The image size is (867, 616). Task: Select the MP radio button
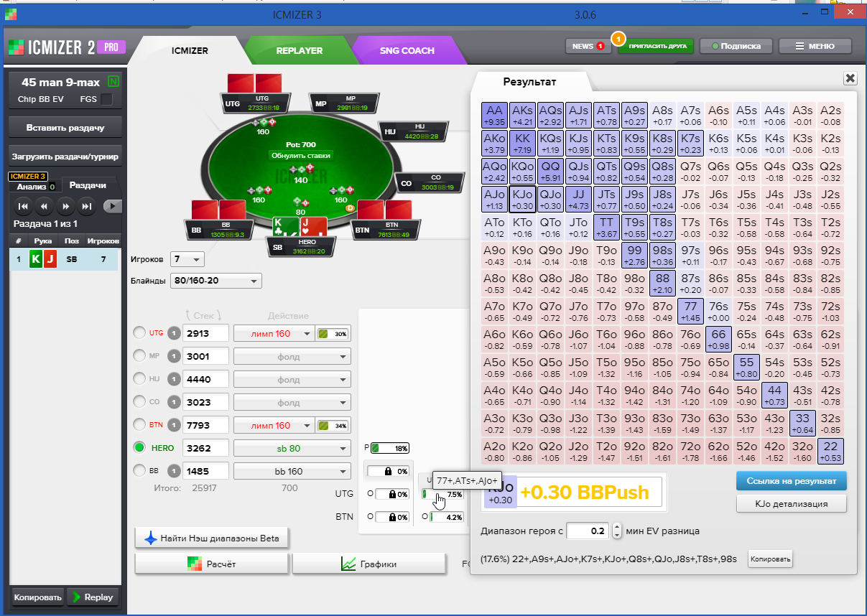pos(139,356)
